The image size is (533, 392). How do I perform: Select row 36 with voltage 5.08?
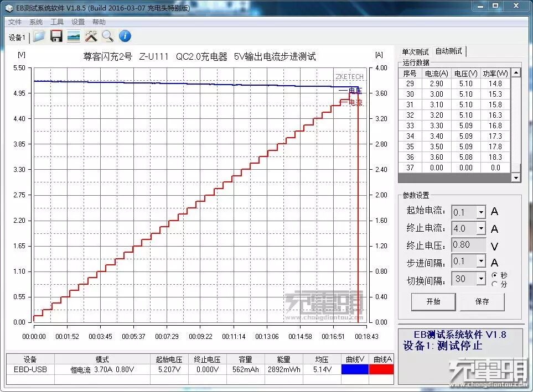click(x=454, y=157)
